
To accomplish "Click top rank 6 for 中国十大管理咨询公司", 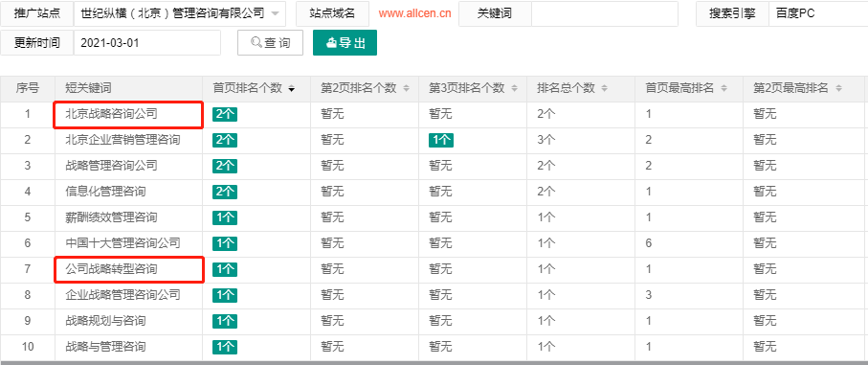I will (x=648, y=243).
